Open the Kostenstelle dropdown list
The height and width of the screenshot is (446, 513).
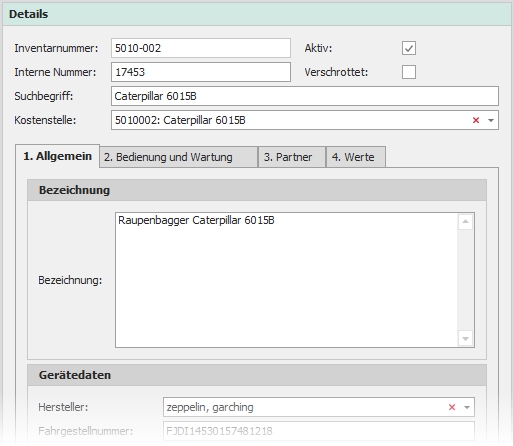coord(491,120)
